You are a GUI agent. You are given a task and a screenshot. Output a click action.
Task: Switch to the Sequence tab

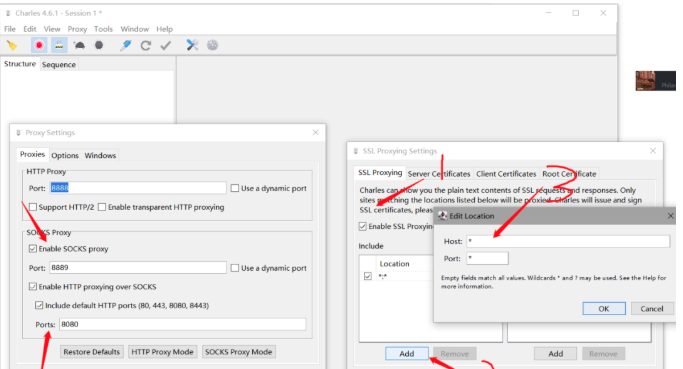(x=59, y=64)
